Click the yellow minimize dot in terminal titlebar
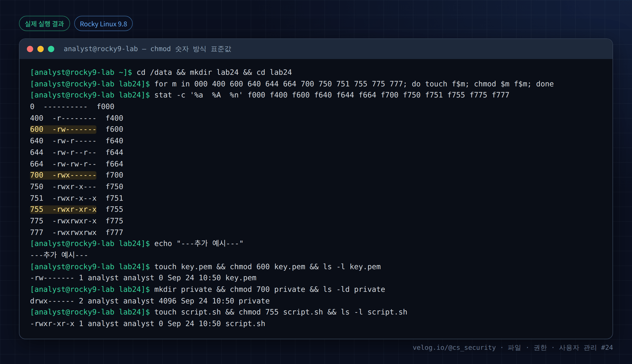The image size is (632, 364). tap(41, 49)
